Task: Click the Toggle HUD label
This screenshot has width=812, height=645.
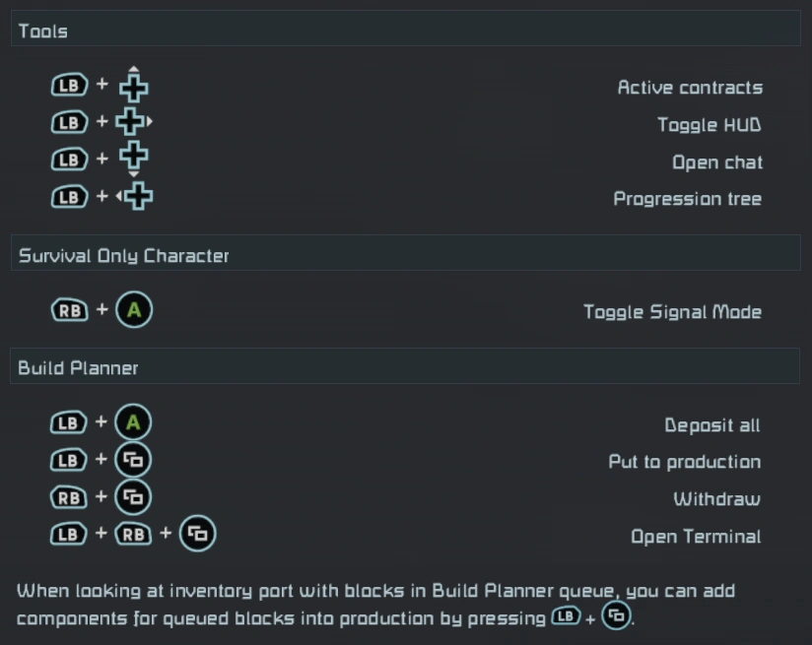Action: pos(709,125)
